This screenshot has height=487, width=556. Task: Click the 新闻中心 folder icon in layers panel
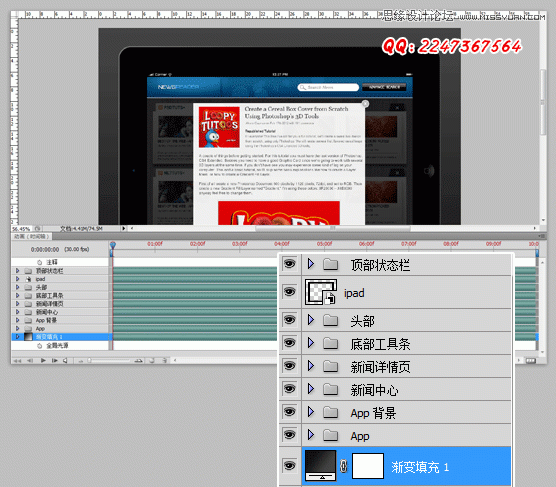[330, 389]
